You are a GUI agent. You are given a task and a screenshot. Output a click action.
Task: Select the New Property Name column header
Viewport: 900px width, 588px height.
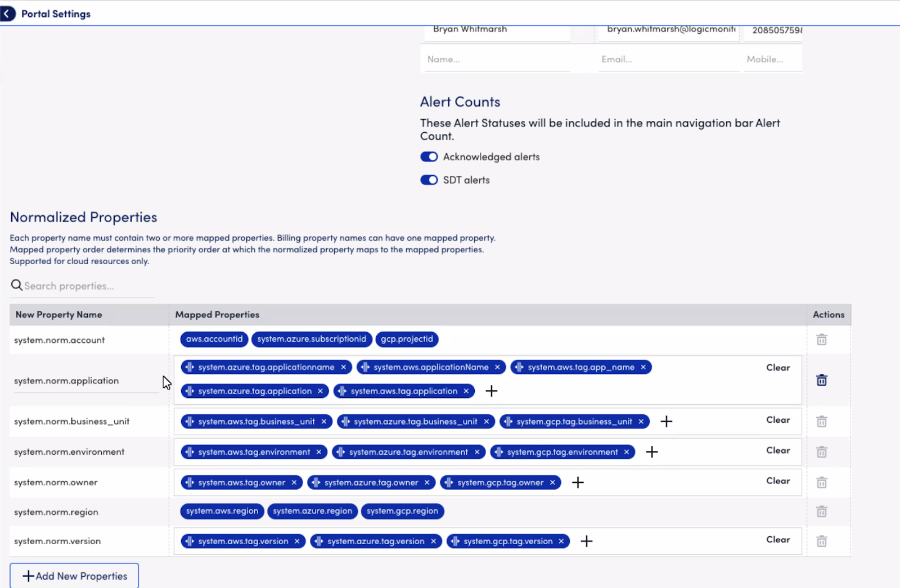58,314
